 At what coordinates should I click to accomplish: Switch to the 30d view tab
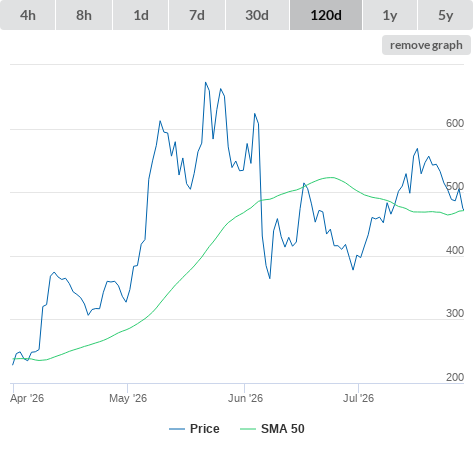pos(257,15)
